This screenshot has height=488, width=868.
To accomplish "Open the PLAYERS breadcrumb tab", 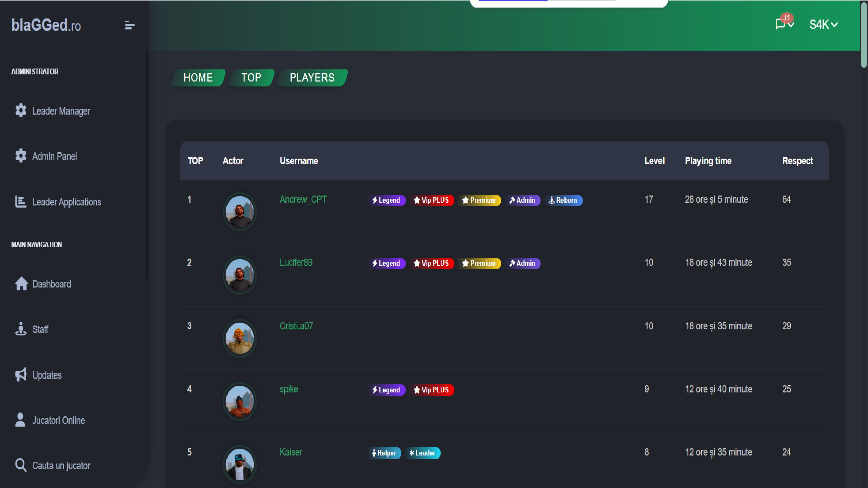I will click(312, 78).
